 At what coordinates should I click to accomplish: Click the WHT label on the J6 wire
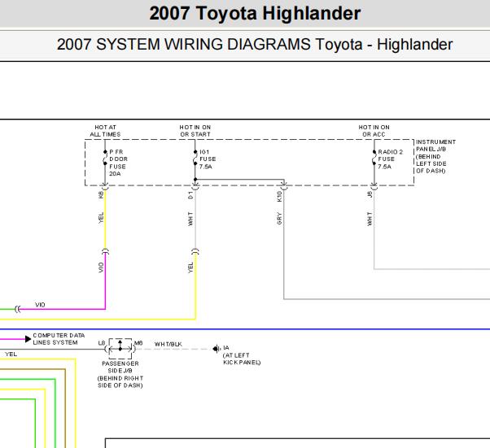370,219
